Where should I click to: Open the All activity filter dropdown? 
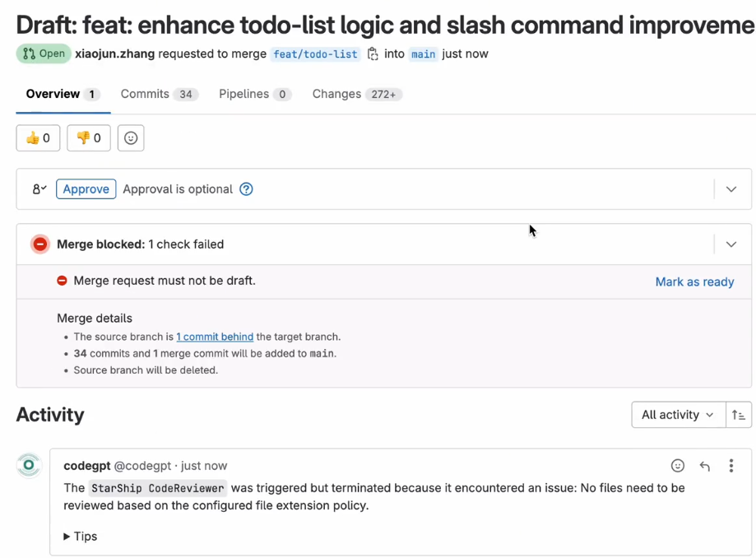tap(677, 415)
